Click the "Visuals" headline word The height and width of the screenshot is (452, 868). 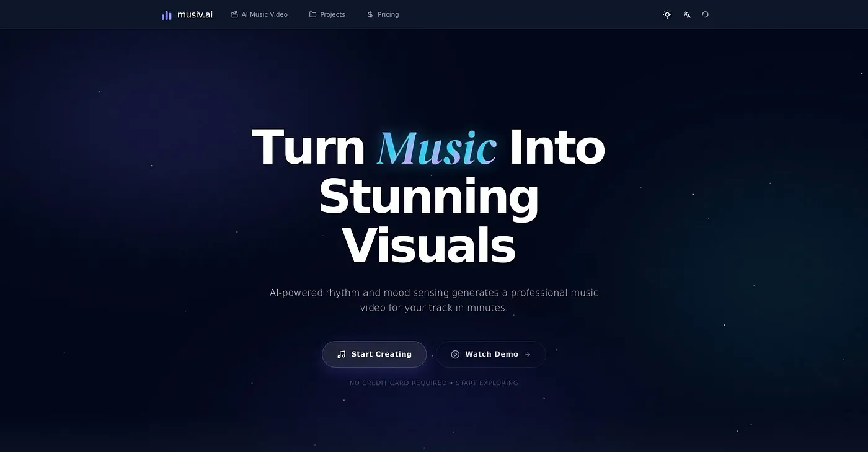coord(428,245)
